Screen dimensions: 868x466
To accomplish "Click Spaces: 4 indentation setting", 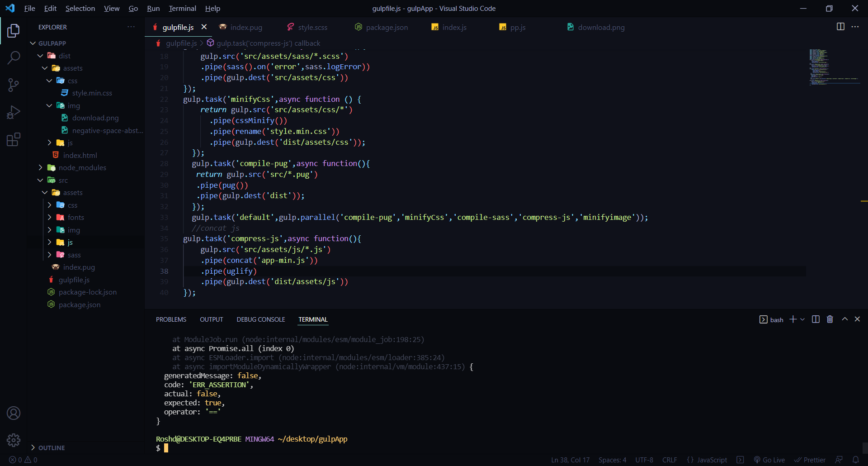I will [x=613, y=460].
